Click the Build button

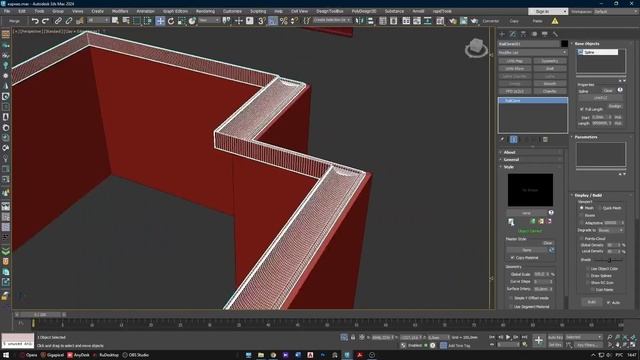[x=591, y=302]
